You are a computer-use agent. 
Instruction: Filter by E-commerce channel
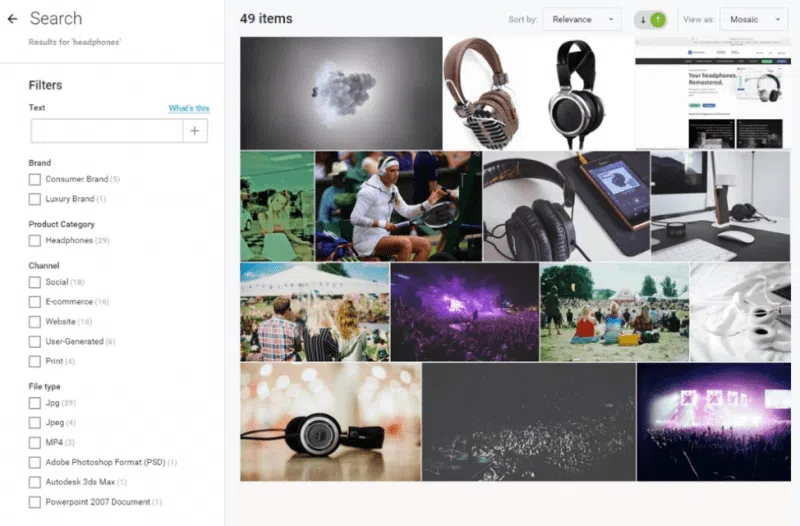(x=35, y=302)
